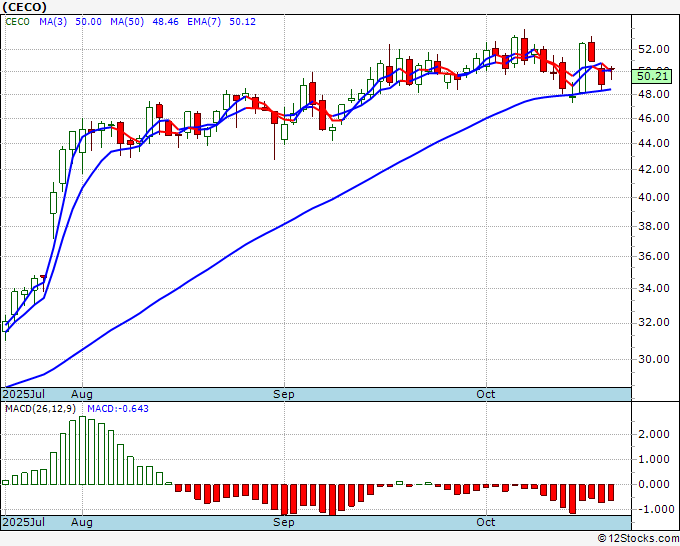This screenshot has width=680, height=546.
Task: Click the MACD(26,12,9) indicator label
Action: point(40,409)
